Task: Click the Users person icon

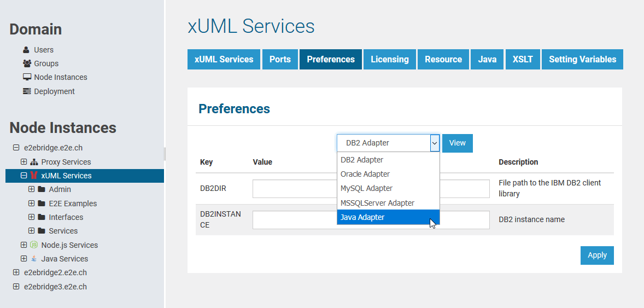Action: [26, 50]
